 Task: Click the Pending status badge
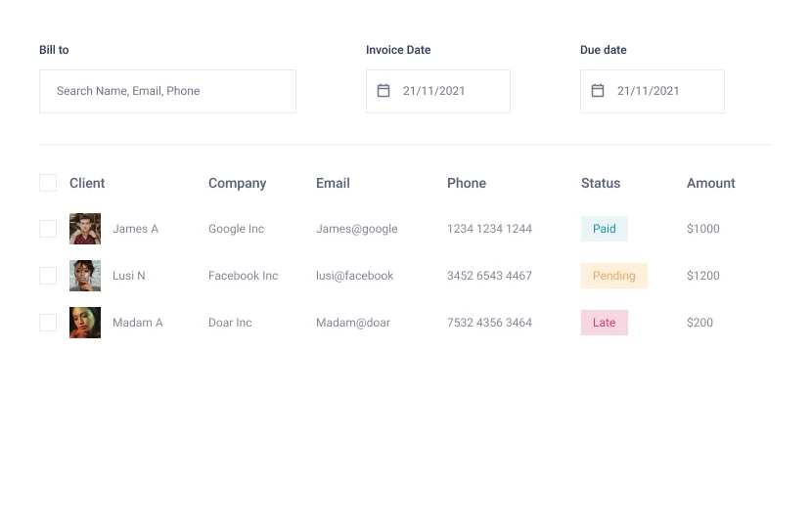[x=613, y=276]
